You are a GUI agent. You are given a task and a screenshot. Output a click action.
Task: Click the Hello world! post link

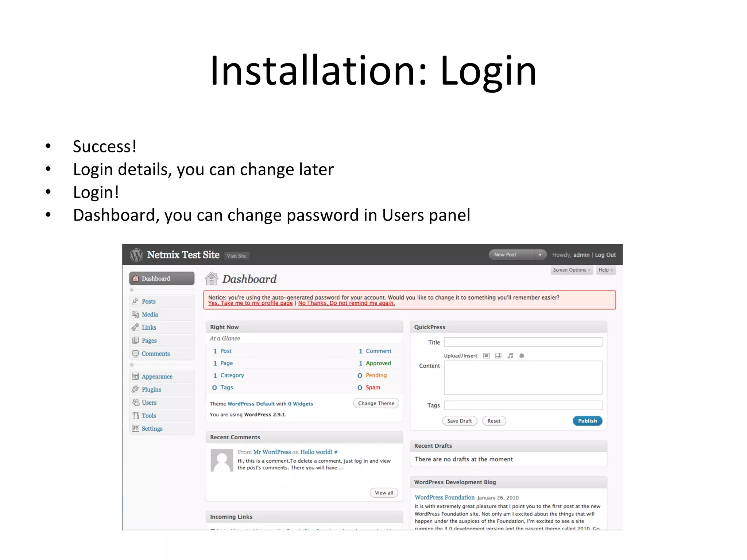[x=316, y=452]
